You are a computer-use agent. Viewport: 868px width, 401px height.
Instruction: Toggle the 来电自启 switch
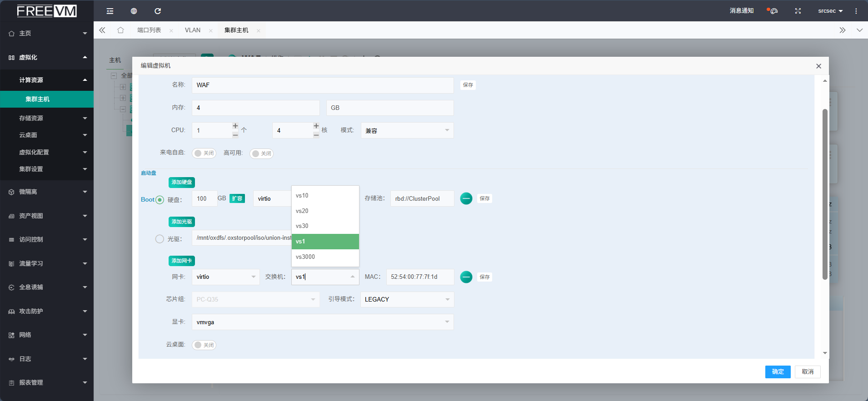tap(204, 153)
